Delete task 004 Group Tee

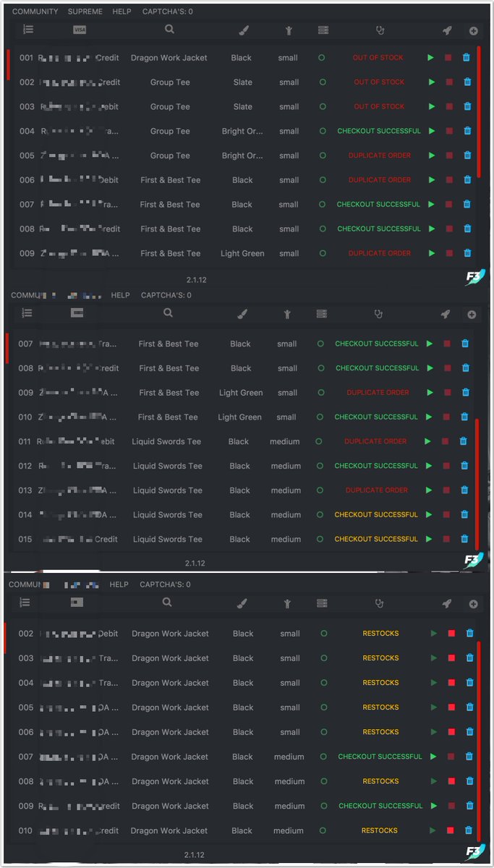467,131
